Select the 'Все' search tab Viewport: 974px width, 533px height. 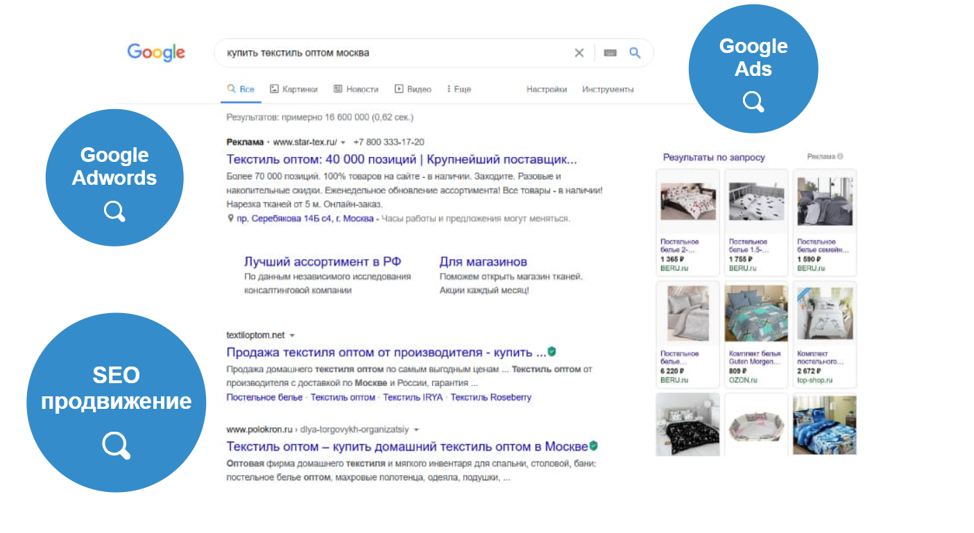pyautogui.click(x=241, y=89)
